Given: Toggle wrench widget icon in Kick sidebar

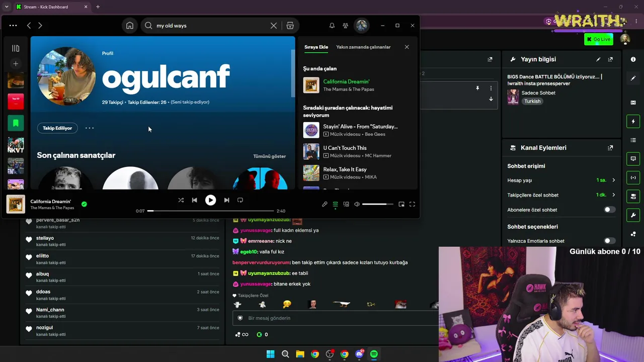Looking at the screenshot, I should 633,215.
